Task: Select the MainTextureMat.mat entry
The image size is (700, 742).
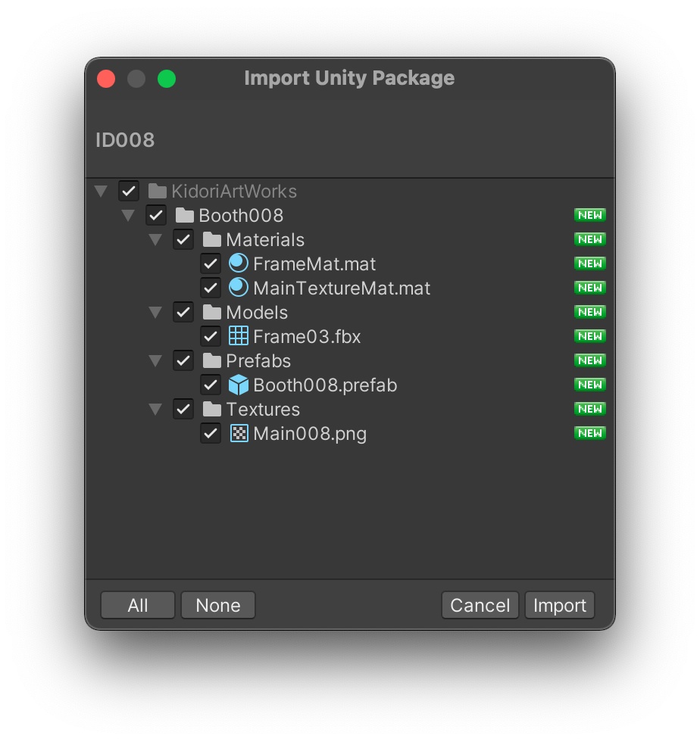Action: point(342,288)
